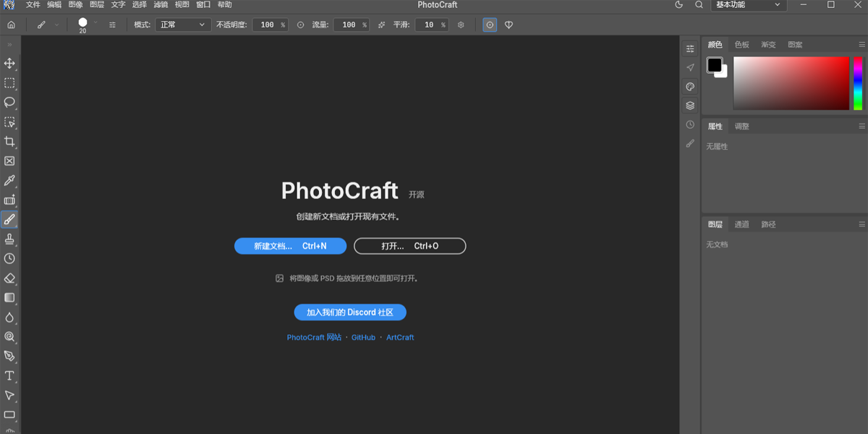
Task: Open the Properties panel options menu
Action: tap(861, 126)
